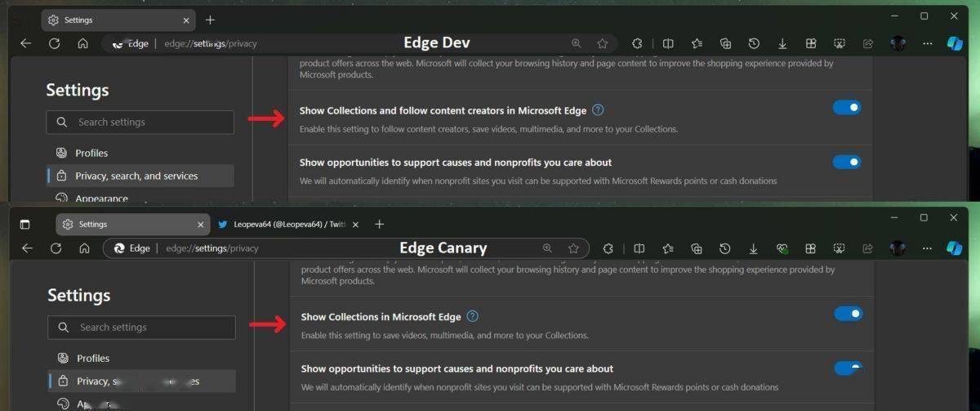Open profile avatar in Edge Canary
The image size is (980, 411).
(x=898, y=248)
